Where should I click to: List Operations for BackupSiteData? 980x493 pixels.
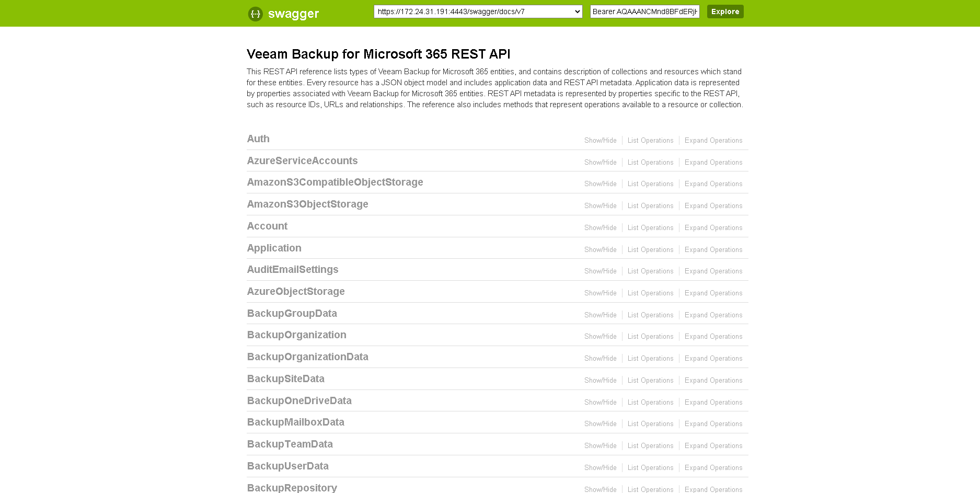(650, 381)
